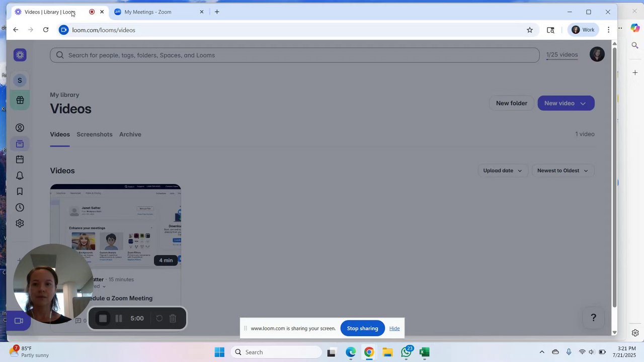
Task: Click the Loom camera record button
Action: point(19,321)
